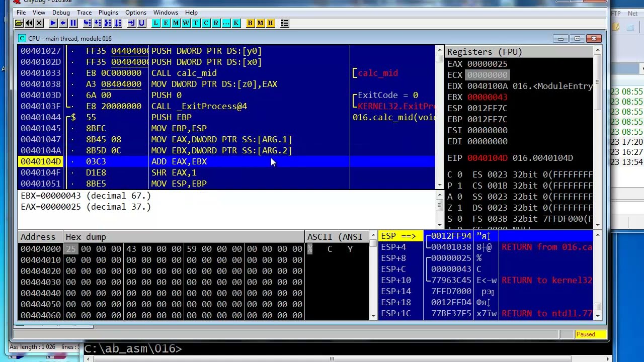Click the Open file folder toolbar icon
The height and width of the screenshot is (362, 644).
[x=19, y=23]
